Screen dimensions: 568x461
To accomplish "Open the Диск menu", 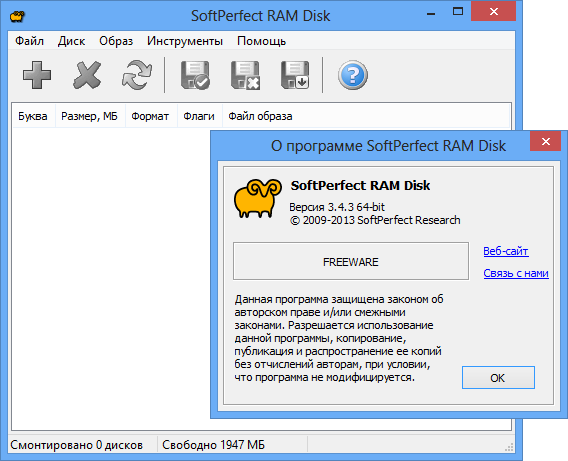I will point(71,41).
